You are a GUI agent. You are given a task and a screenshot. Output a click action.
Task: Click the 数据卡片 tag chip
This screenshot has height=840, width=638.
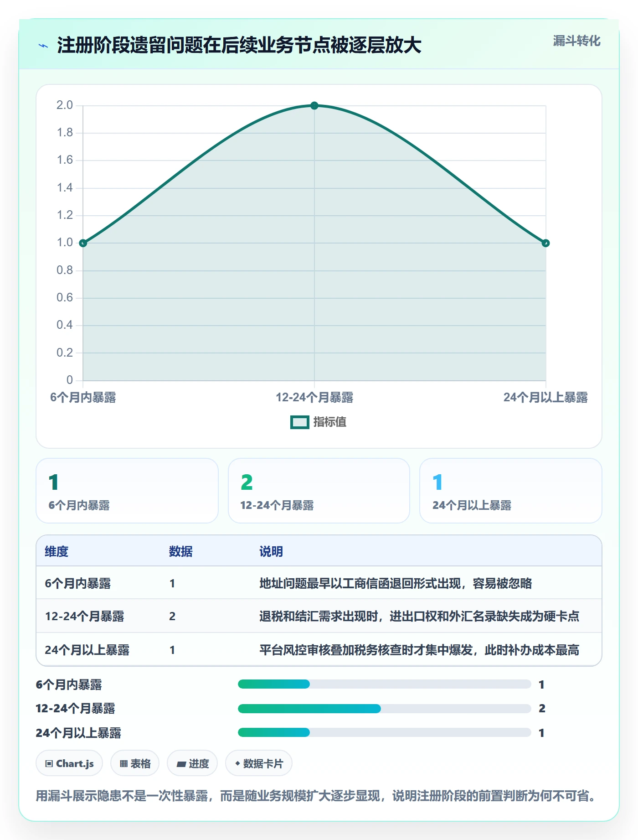[x=259, y=763]
